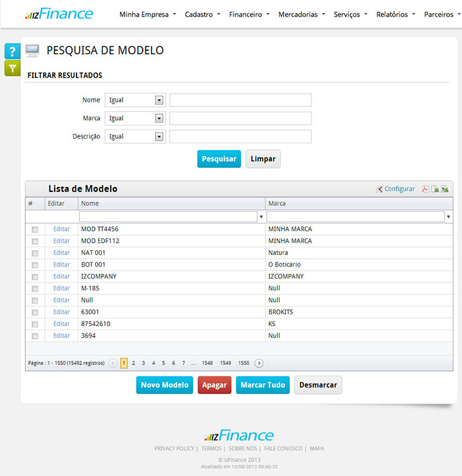
Task: Open the Minha Empresa menu
Action: click(x=148, y=15)
